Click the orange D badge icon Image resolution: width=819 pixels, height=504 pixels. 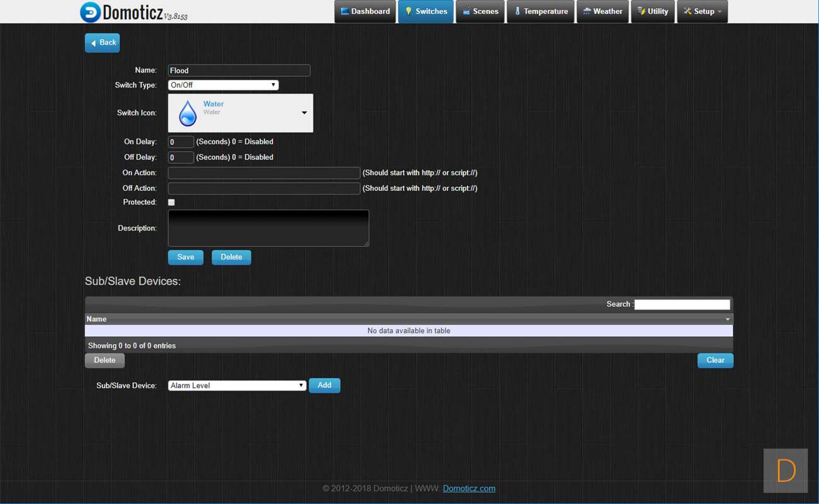(785, 471)
